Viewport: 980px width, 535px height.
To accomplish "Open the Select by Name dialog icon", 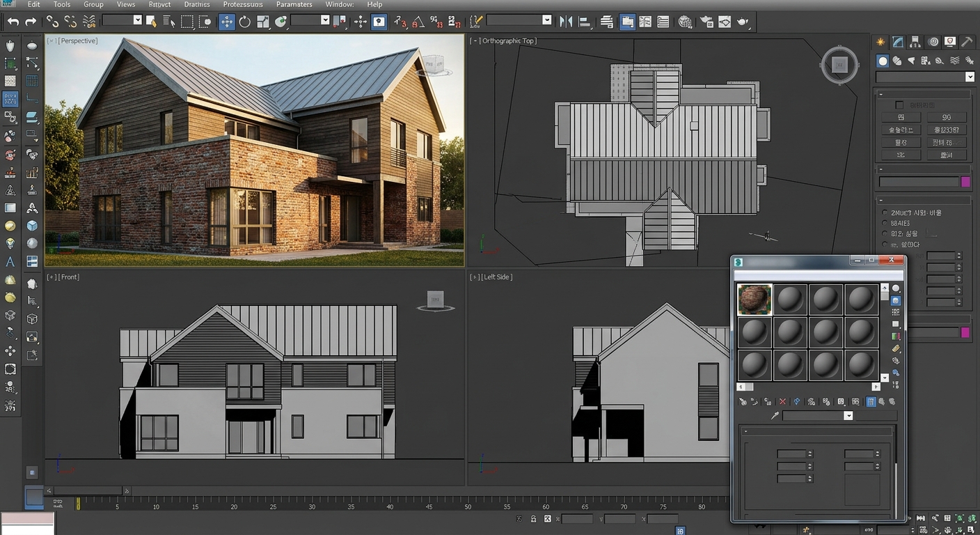I will click(169, 21).
